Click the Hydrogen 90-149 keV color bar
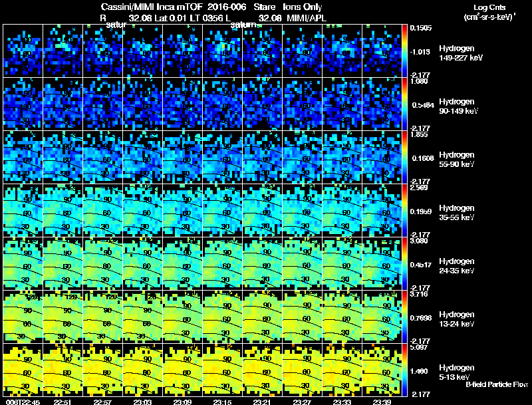The height and width of the screenshot is (405, 532). tap(404, 104)
